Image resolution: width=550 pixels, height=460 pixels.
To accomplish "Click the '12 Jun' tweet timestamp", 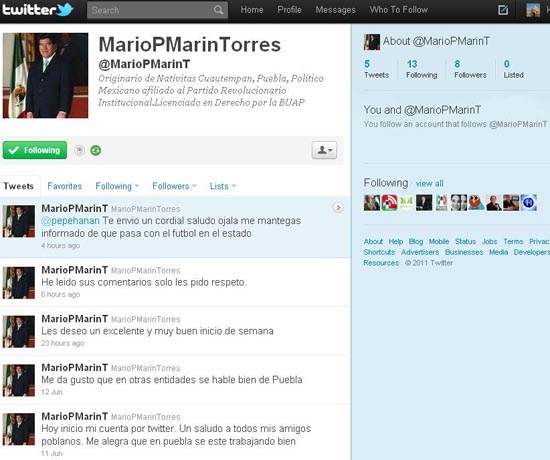I will pyautogui.click(x=52, y=392).
